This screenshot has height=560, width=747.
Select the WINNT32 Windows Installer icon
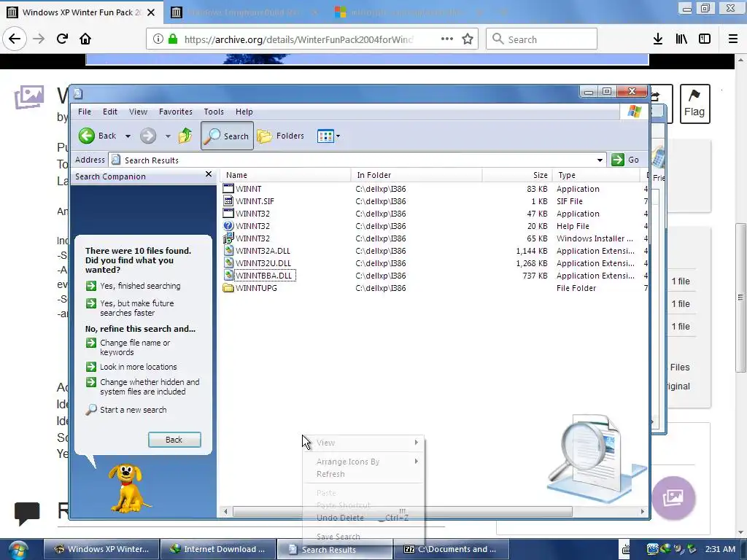coord(228,238)
